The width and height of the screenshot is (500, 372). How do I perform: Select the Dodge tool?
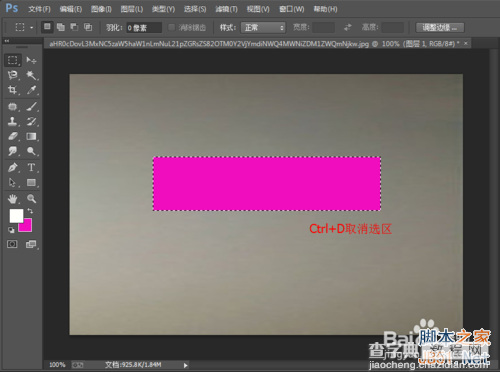(31, 151)
